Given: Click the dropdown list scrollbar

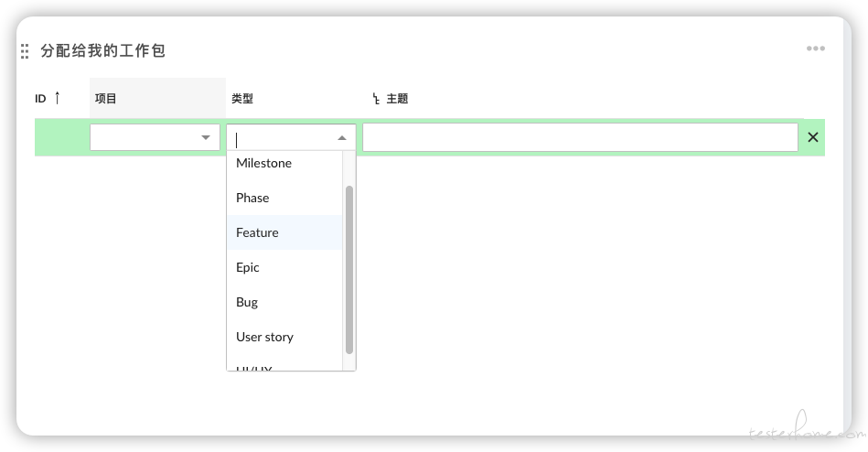Looking at the screenshot, I should (x=349, y=270).
